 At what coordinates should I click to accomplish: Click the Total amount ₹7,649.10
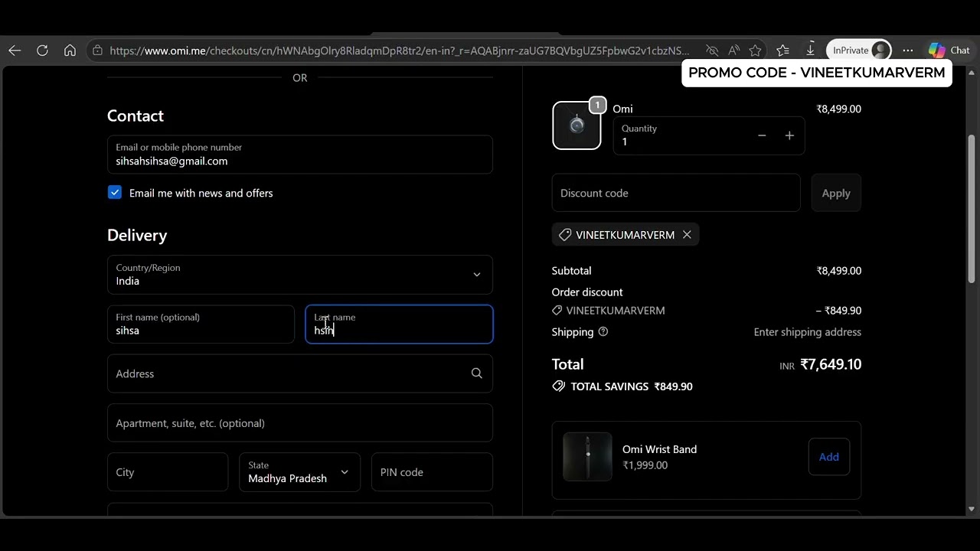point(831,364)
